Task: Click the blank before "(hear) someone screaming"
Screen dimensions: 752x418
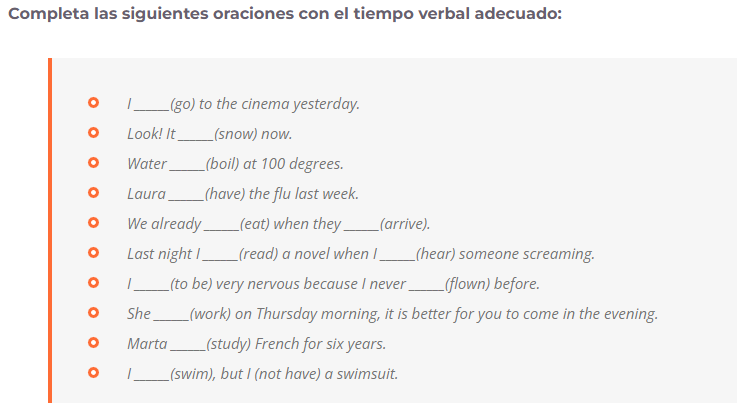Action: point(398,258)
